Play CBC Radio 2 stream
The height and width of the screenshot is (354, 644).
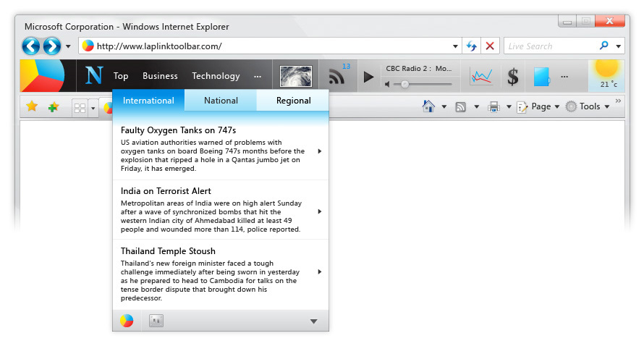[x=369, y=76]
